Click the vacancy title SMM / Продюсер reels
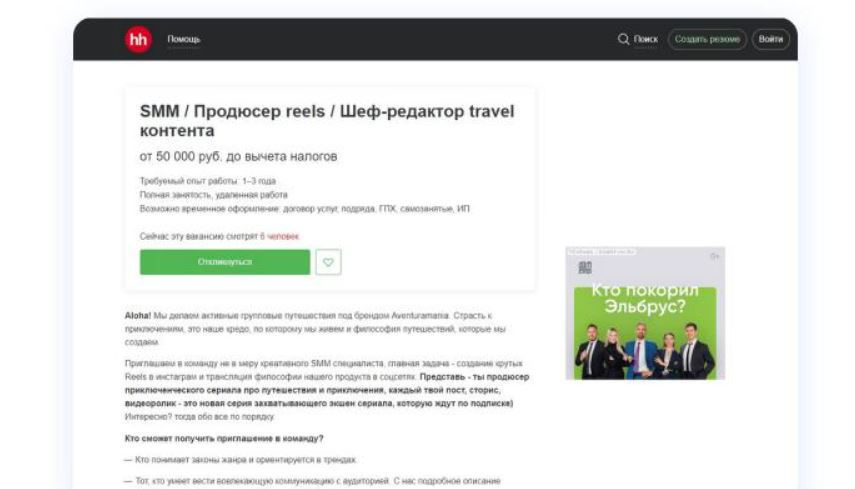855x489 pixels. [327, 120]
